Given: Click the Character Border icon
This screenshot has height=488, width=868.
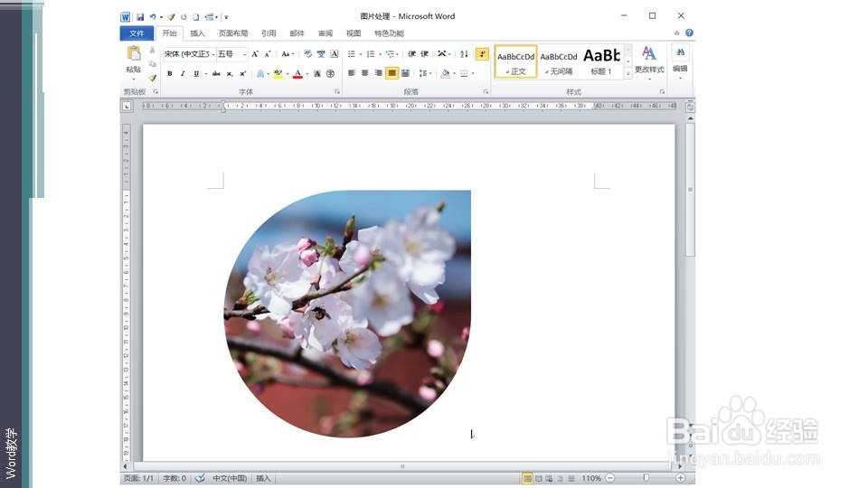Looking at the screenshot, I should click(x=335, y=53).
